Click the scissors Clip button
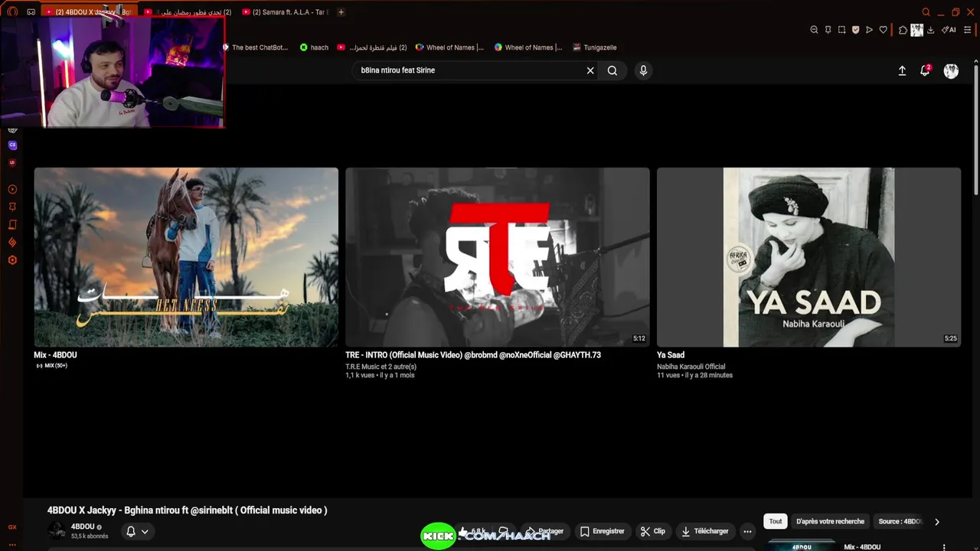 tap(653, 531)
